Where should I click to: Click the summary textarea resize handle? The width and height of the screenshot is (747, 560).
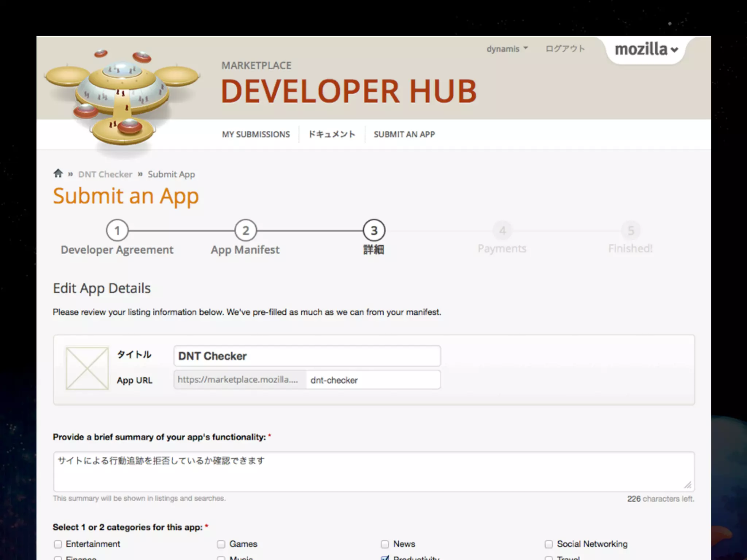tap(688, 485)
